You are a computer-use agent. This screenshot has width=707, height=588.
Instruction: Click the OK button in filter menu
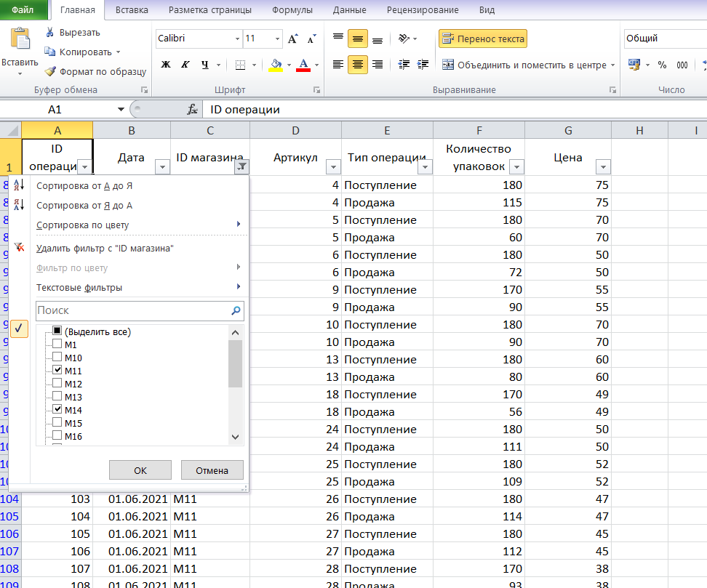140,470
